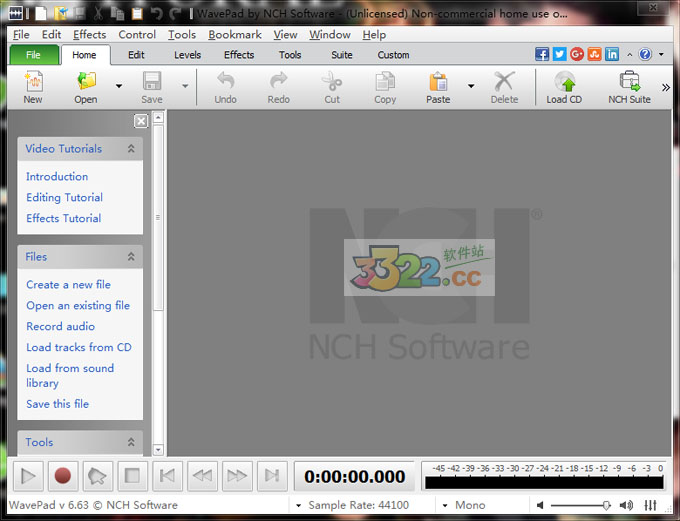Jump to end with the Go-to-End button
The width and height of the screenshot is (680, 521).
[272, 476]
